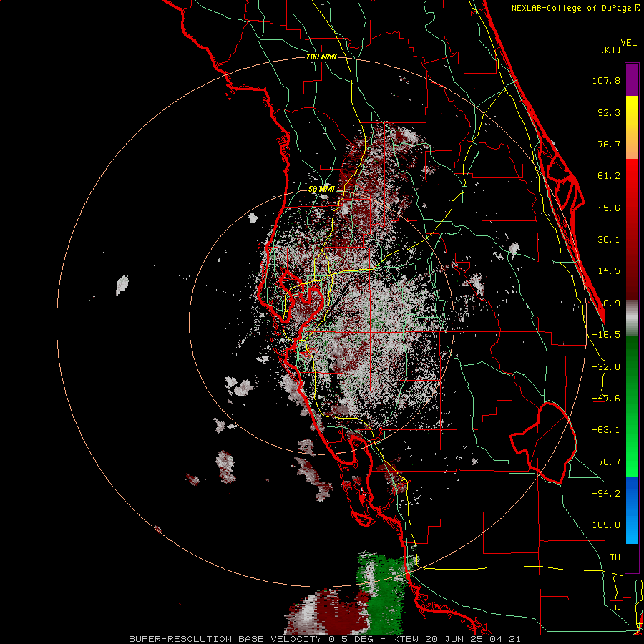644x644 pixels.
Task: Click the 50 NMI range ring label
Action: click(321, 189)
